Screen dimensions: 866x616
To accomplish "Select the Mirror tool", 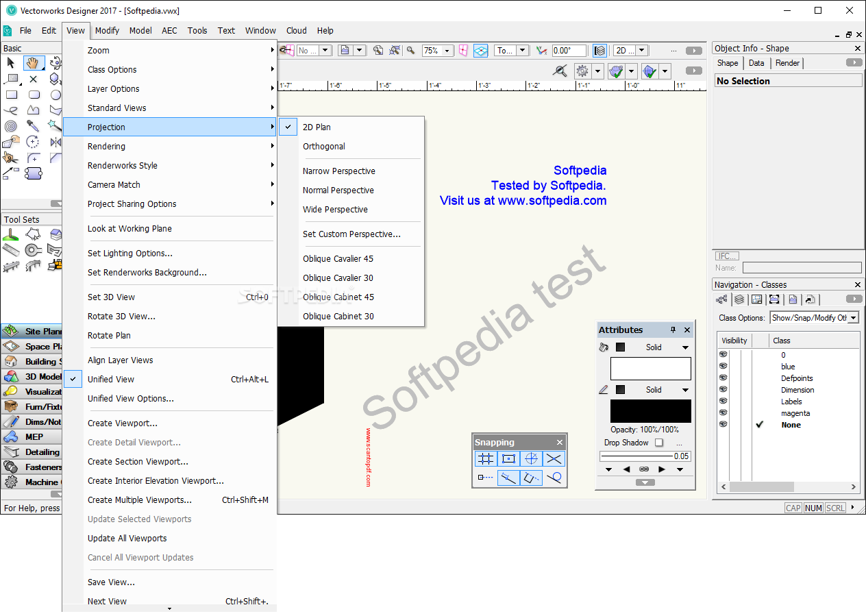I will coord(55,142).
